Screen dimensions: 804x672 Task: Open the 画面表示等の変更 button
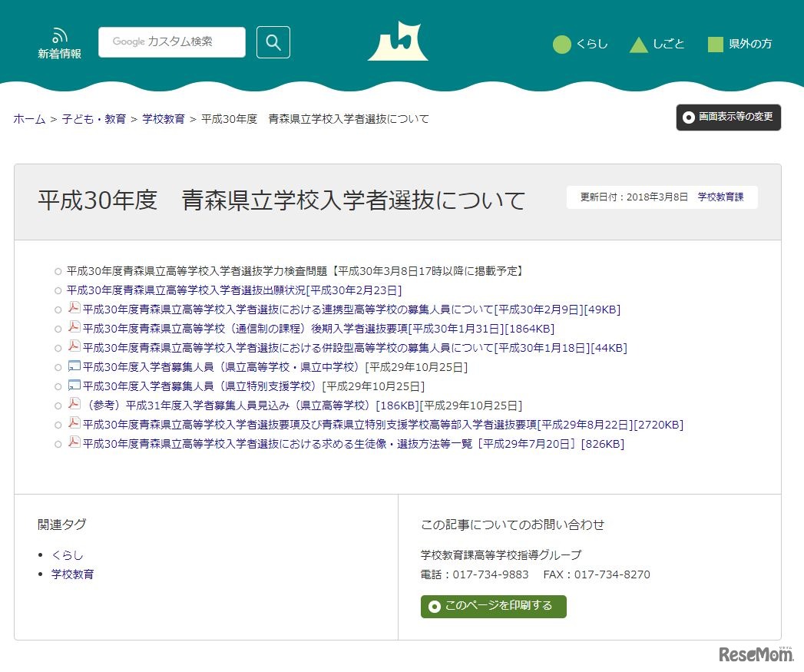(x=728, y=118)
